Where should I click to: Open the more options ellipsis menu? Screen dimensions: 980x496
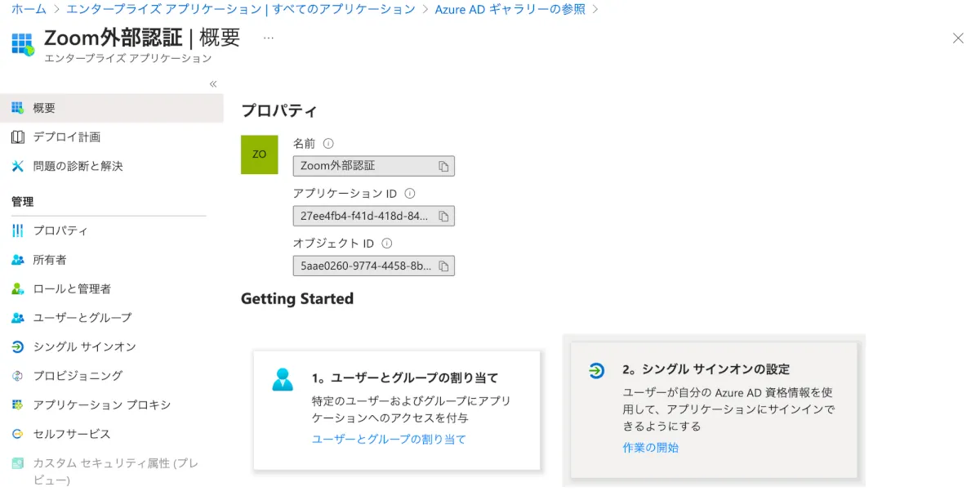click(269, 38)
